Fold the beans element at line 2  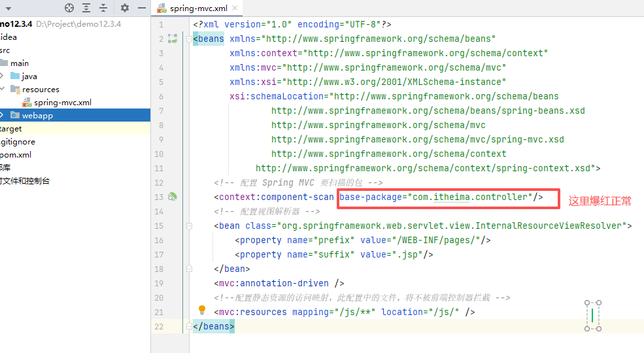coord(190,39)
